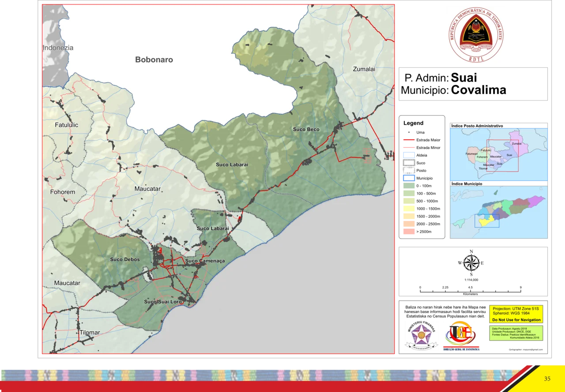The width and height of the screenshot is (565, 392).
Task: Click the green Data Produsaun info box
Action: [515, 333]
